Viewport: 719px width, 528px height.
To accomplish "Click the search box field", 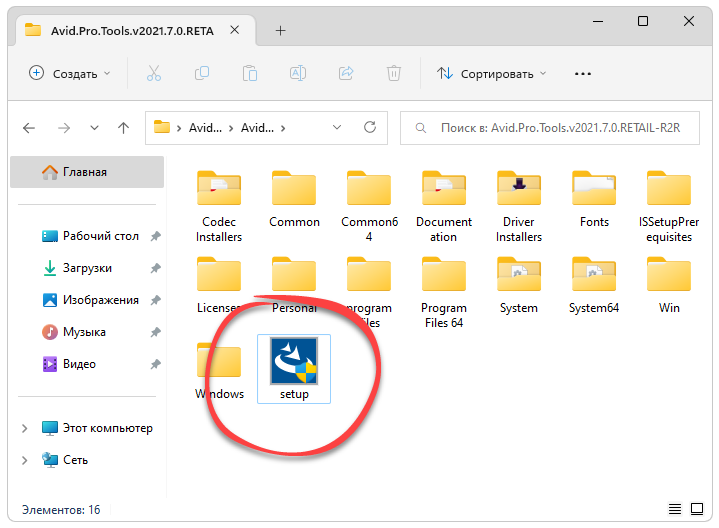I will coord(550,128).
